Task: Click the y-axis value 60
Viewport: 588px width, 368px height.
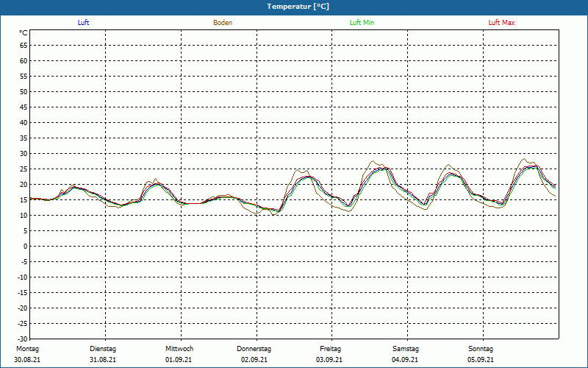Action: 24,61
